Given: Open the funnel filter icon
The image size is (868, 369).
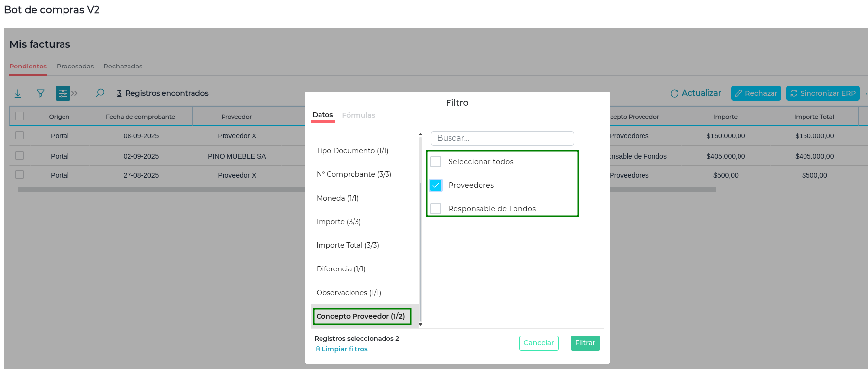Looking at the screenshot, I should [x=41, y=93].
